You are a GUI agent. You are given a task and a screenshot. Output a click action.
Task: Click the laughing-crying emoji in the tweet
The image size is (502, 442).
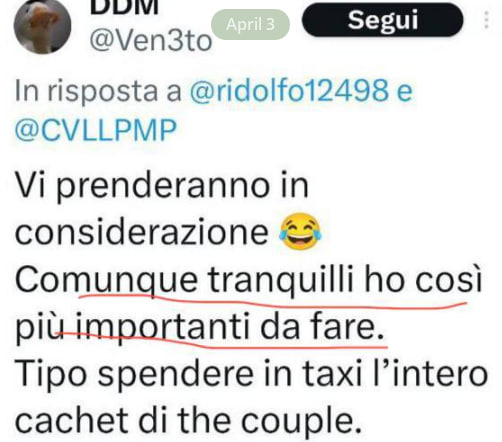coord(300,231)
